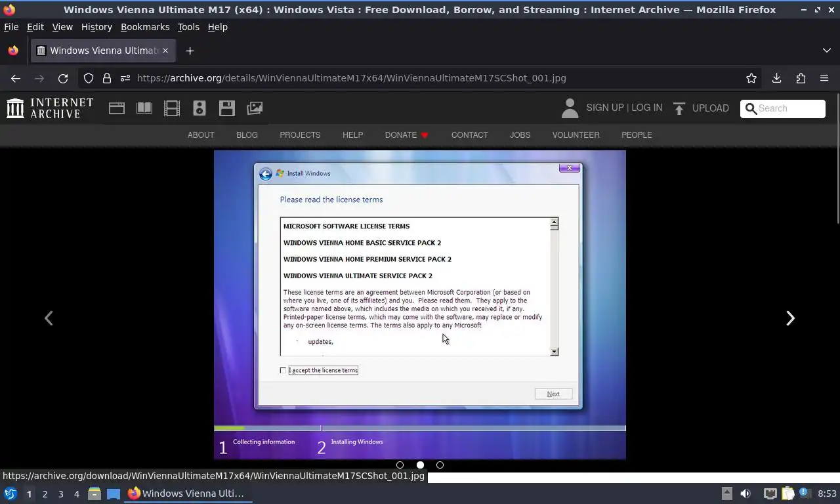Select the Windows Vienna Ultimate tab
This screenshot has height=504, width=840.
click(x=102, y=51)
